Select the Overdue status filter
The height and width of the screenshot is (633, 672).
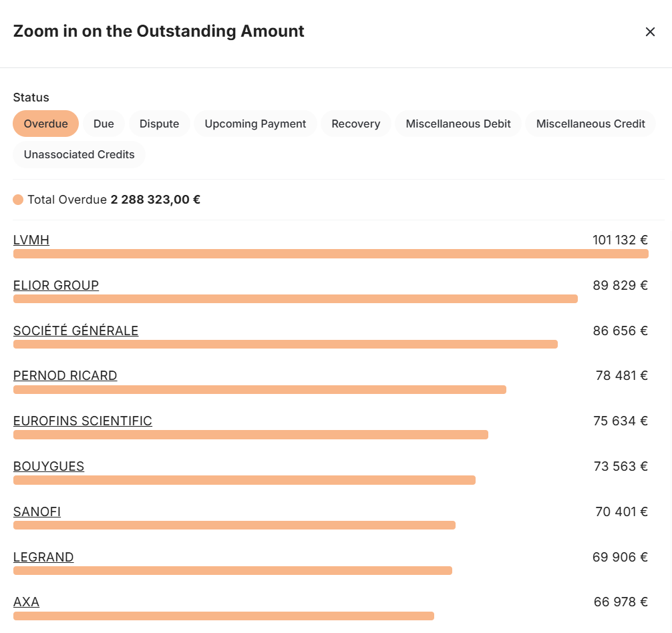(x=45, y=124)
